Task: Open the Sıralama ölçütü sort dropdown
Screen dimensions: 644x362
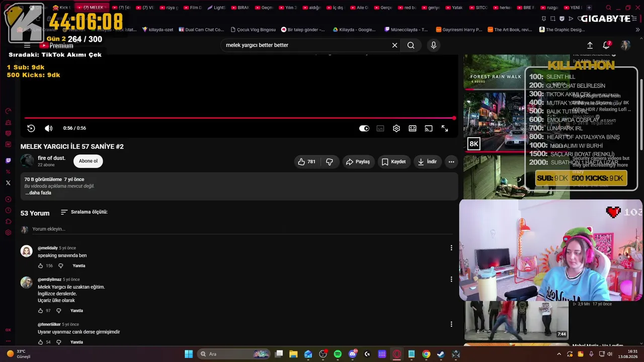Action: pyautogui.click(x=84, y=212)
